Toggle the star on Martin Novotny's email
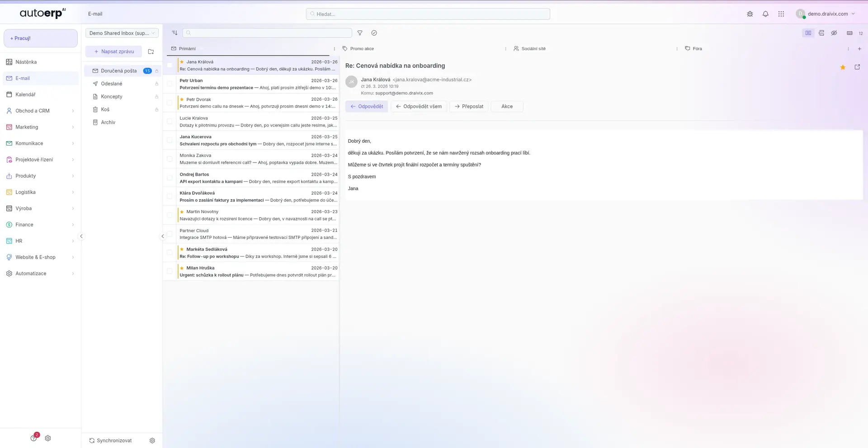 [181, 211]
